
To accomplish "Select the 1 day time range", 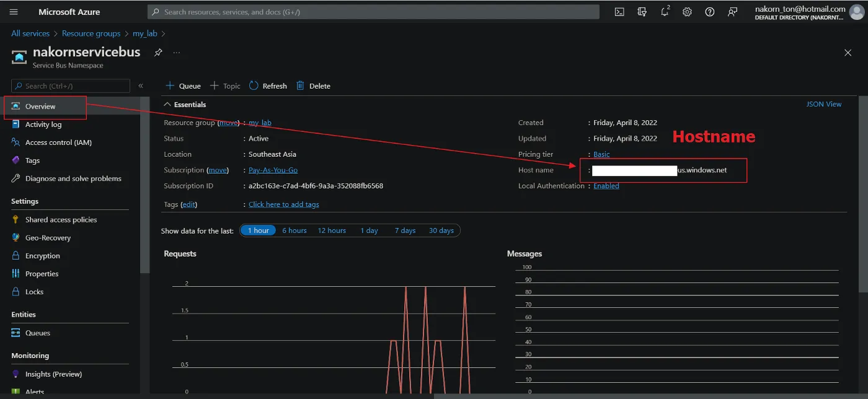I will [369, 230].
